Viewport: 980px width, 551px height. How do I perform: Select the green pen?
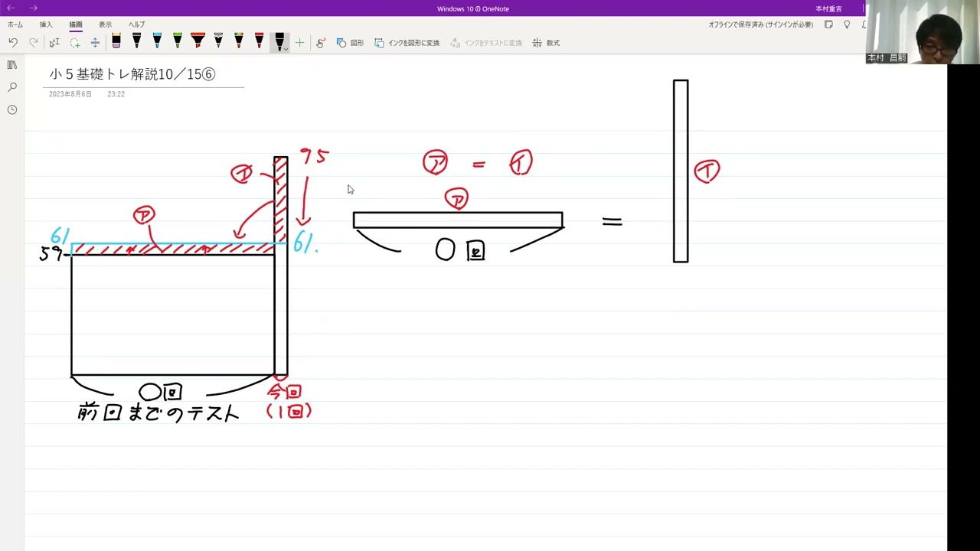178,41
